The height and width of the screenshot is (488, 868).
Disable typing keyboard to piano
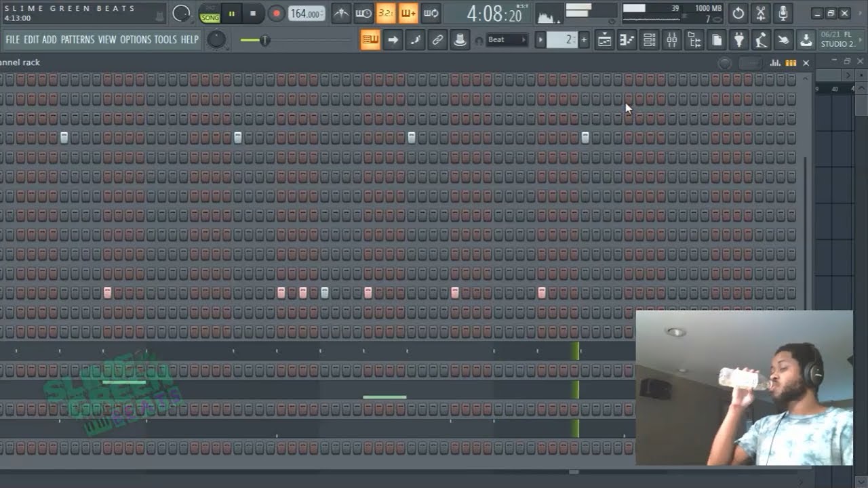coord(370,40)
